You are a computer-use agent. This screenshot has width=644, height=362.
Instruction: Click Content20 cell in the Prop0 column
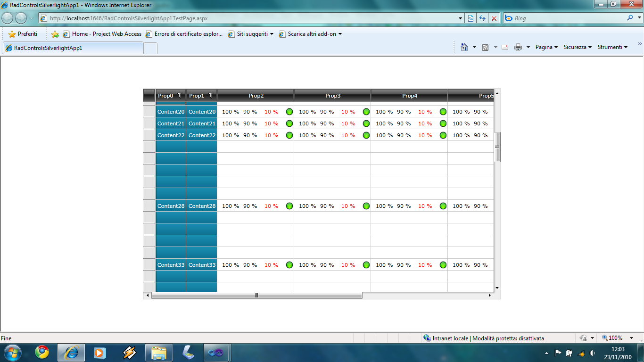(x=171, y=112)
